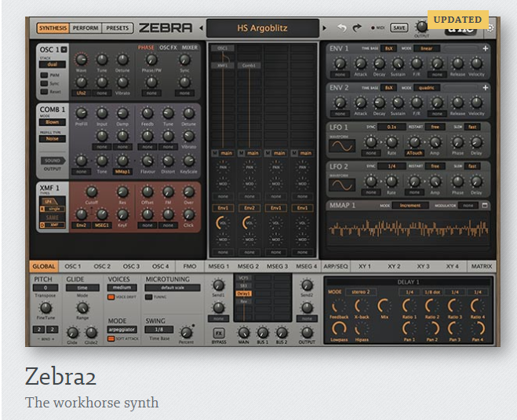Click the OSC 1 close x icon

[64, 49]
